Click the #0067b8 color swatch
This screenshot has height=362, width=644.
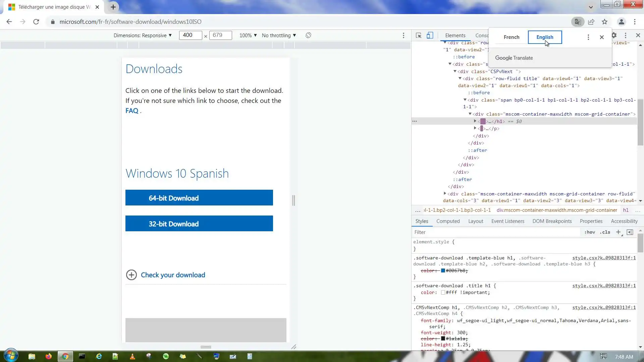443,270
